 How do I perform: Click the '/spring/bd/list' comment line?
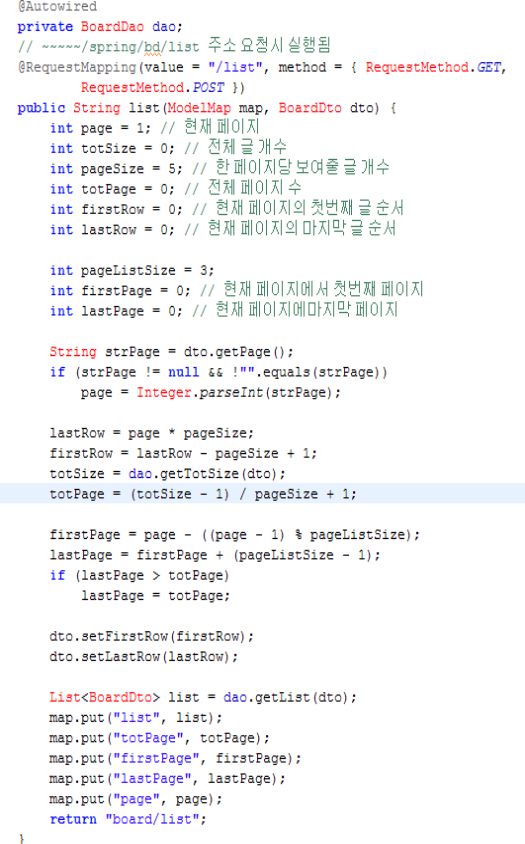(174, 46)
